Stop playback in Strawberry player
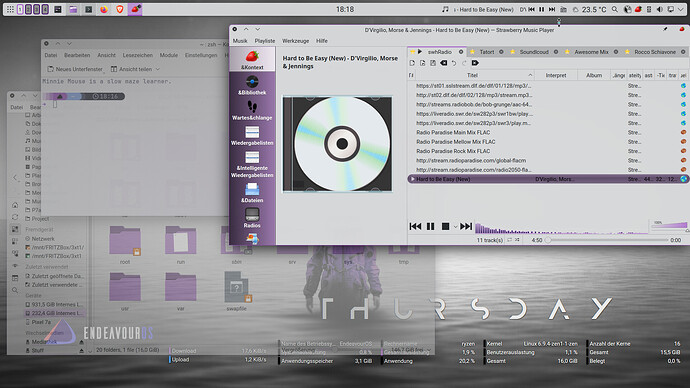Screen dimensions: 690x388 pos(445,226)
